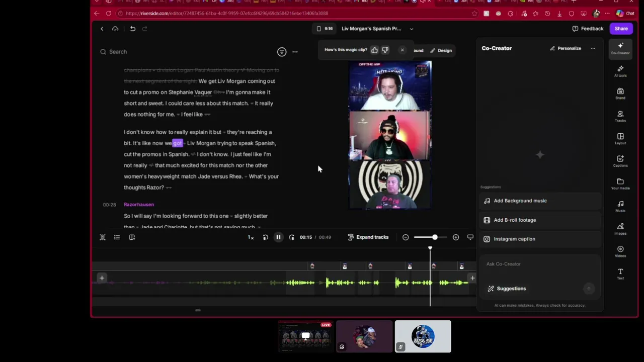Select the Razor participant thumbnail at bottom
644x362 pixels.
423,336
